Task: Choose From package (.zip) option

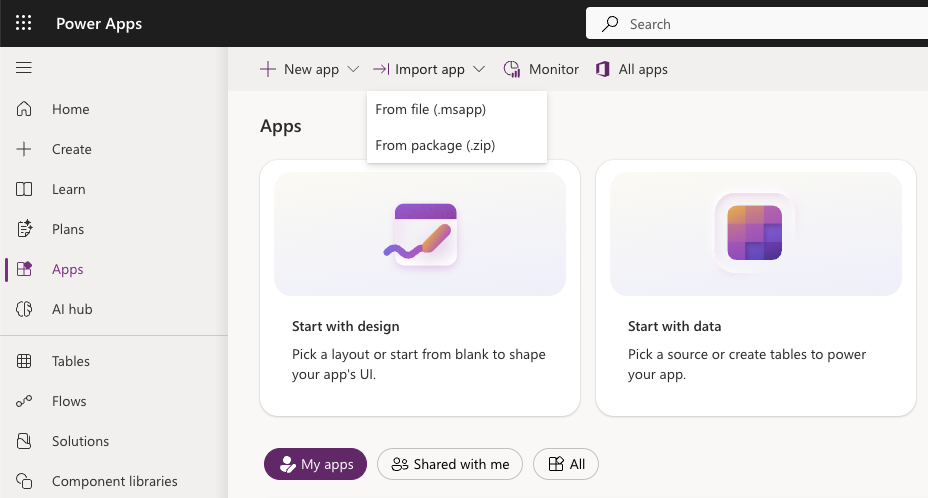Action: pyautogui.click(x=457, y=145)
